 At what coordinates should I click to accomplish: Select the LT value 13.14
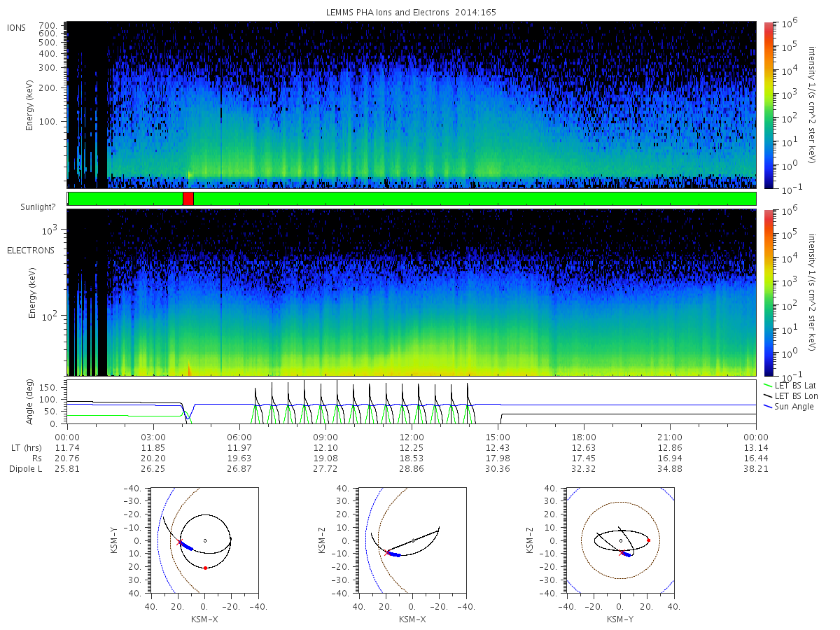point(756,447)
